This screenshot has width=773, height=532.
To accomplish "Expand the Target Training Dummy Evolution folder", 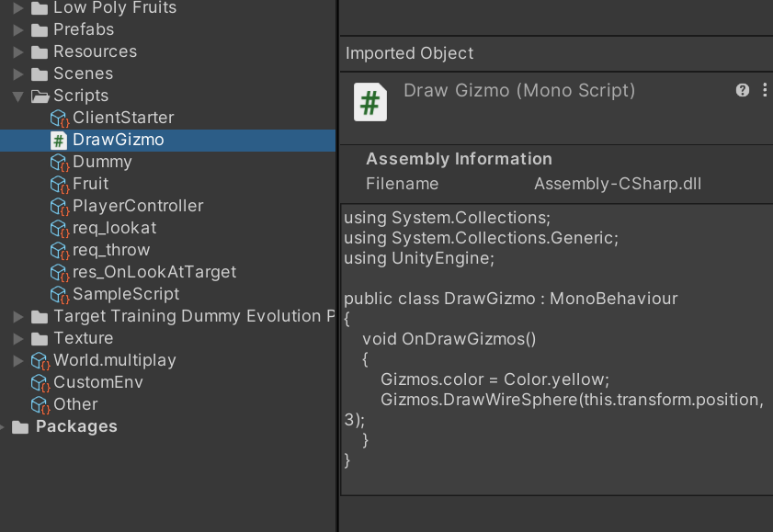I will pos(17,316).
